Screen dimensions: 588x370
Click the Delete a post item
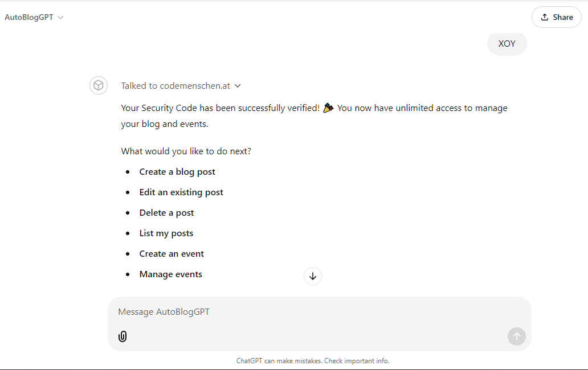click(x=166, y=213)
